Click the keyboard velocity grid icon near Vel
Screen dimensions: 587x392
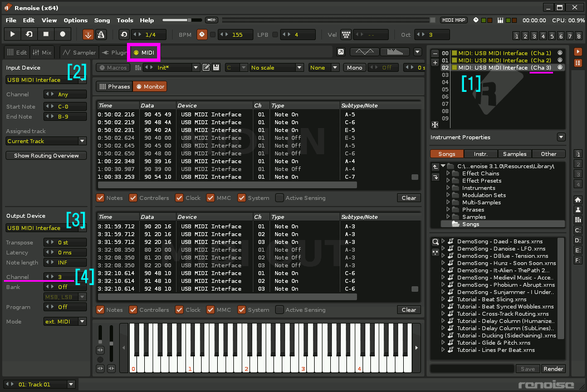tap(346, 34)
